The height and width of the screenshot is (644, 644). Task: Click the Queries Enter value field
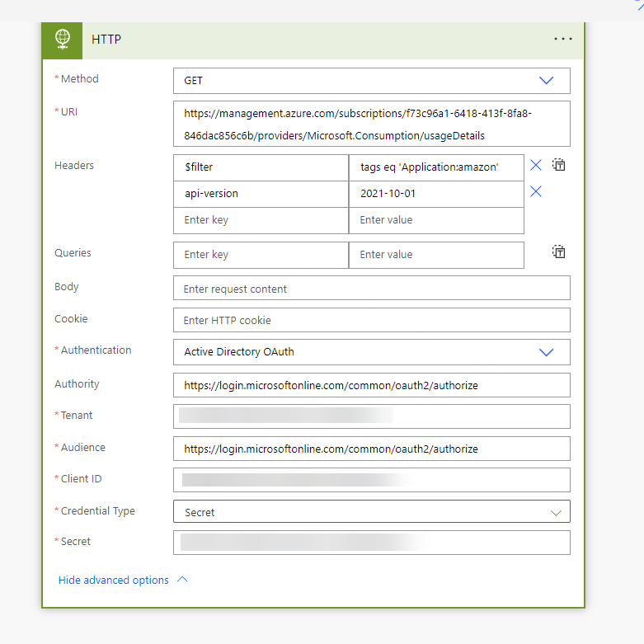tap(436, 255)
